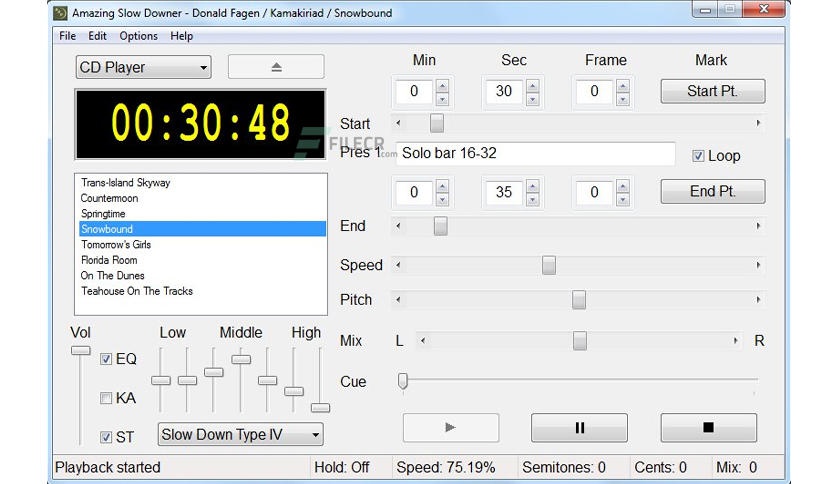836x484 pixels.
Task: Click the End position slider handle
Action: click(440, 226)
